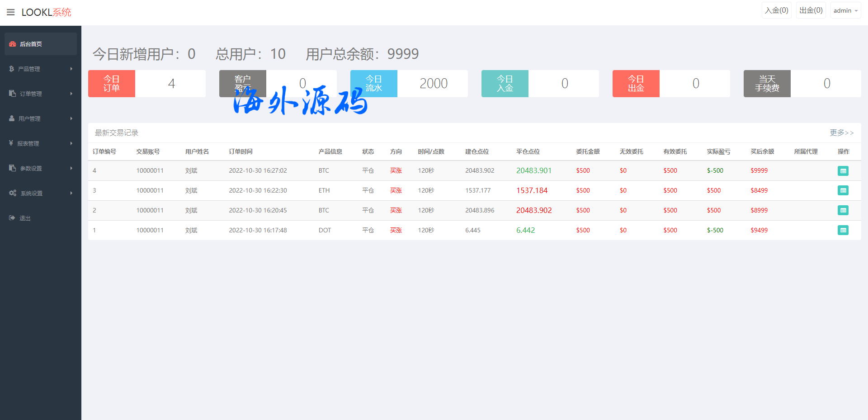Open the 更多>> link for transactions

click(x=841, y=132)
